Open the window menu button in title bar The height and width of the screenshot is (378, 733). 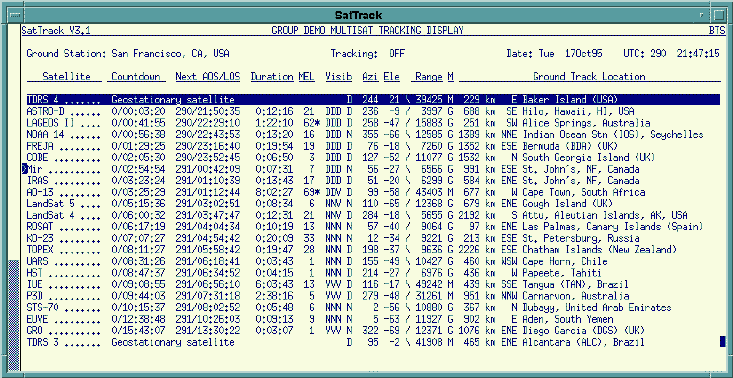14,15
